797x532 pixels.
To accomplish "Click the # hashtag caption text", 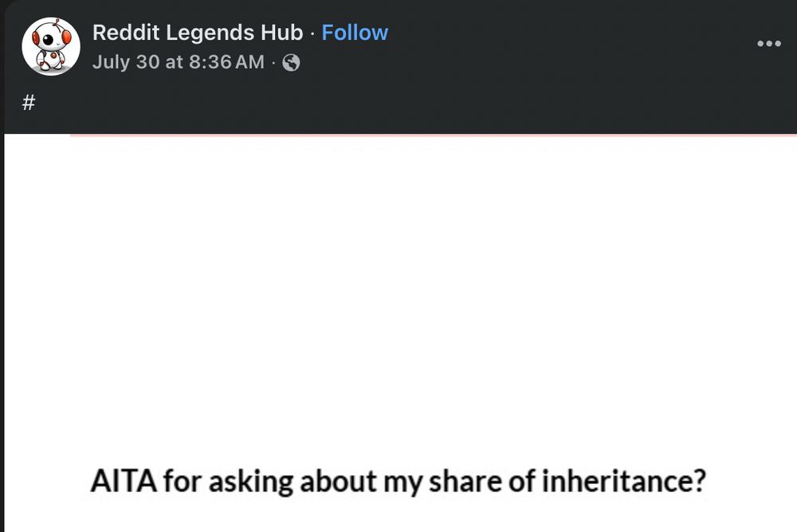I will 29,103.
